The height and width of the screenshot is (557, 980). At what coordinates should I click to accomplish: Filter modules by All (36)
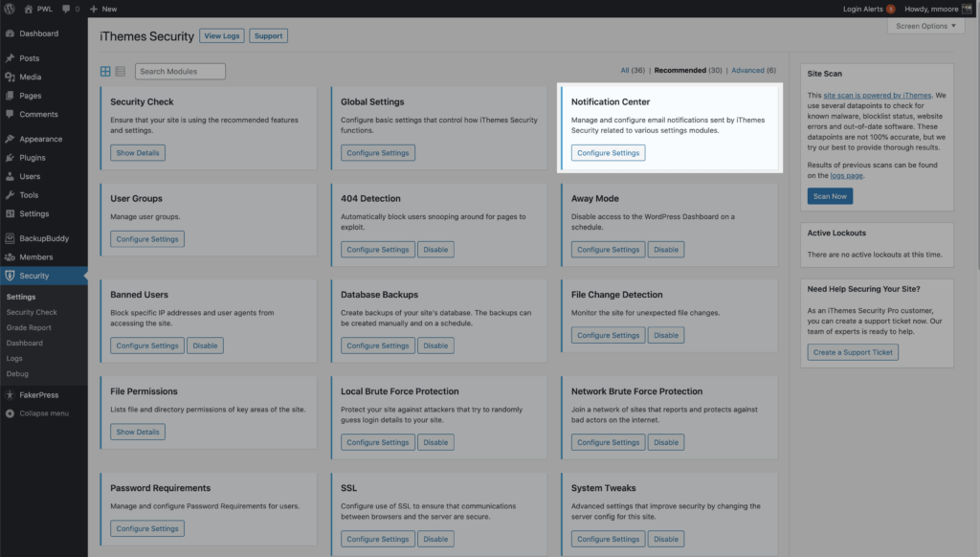tap(632, 70)
